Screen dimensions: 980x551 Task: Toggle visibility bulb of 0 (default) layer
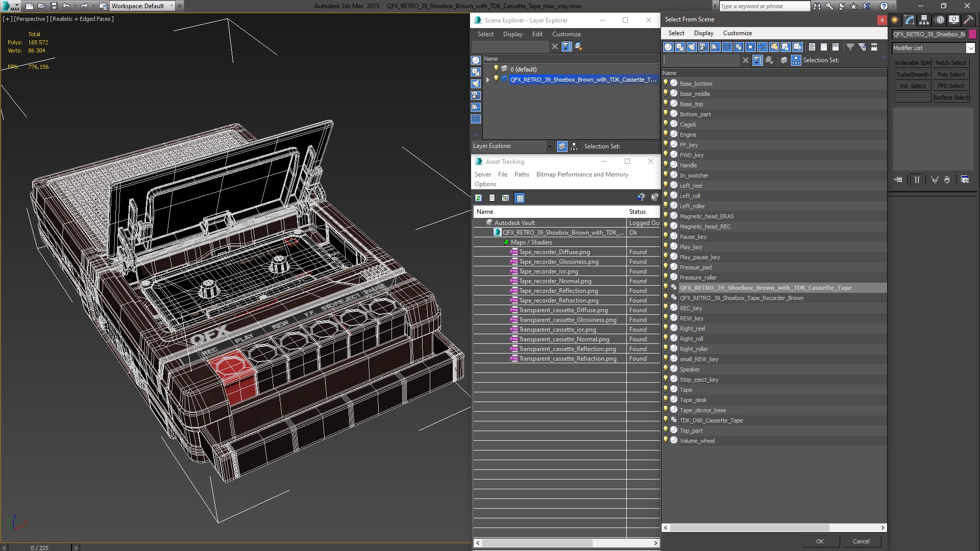pyautogui.click(x=495, y=69)
